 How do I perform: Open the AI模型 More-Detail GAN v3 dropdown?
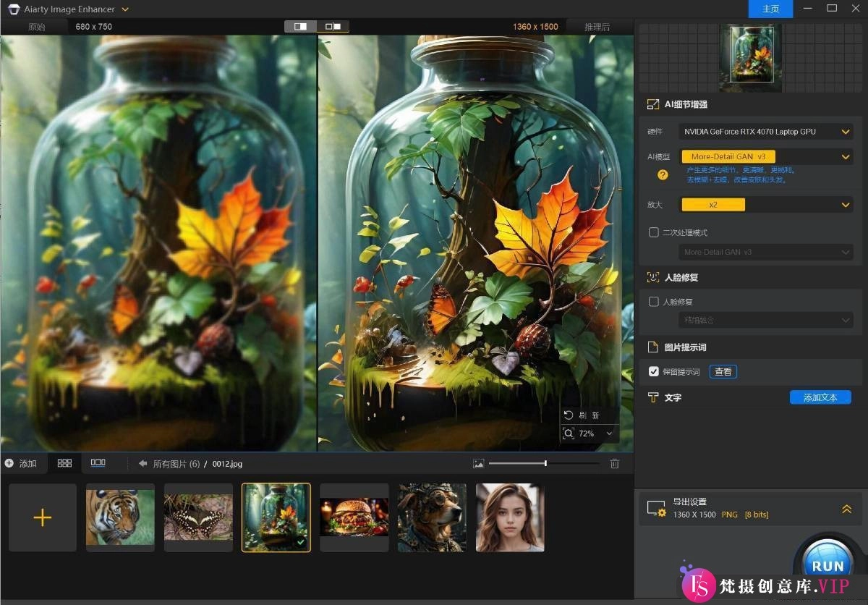coord(767,156)
